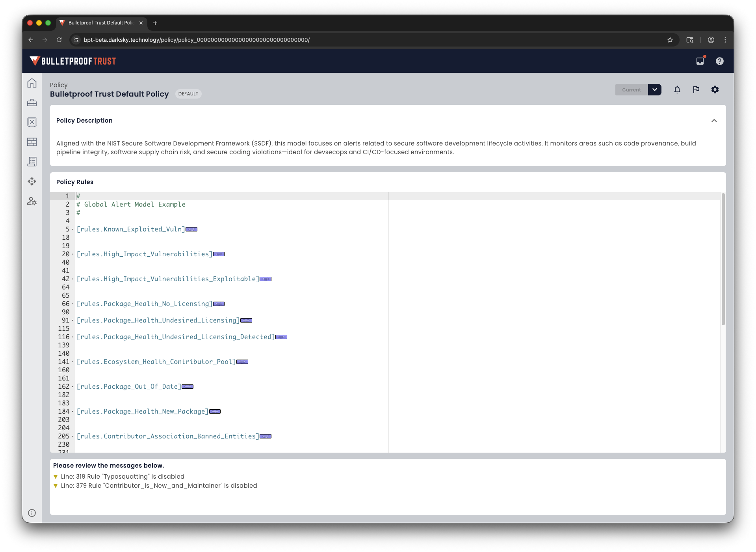Click the Global Alert Model Example comment line
The width and height of the screenshot is (756, 552).
click(131, 205)
